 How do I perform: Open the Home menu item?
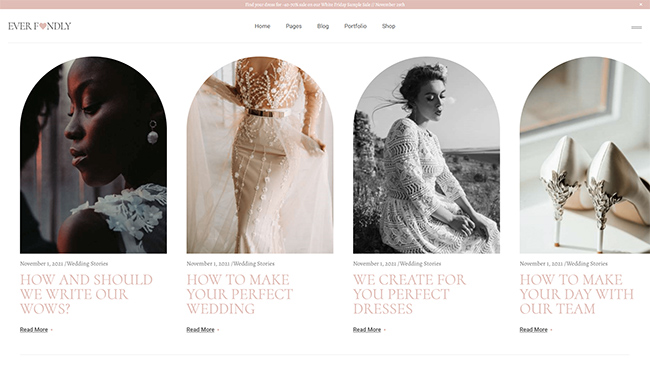point(262,26)
